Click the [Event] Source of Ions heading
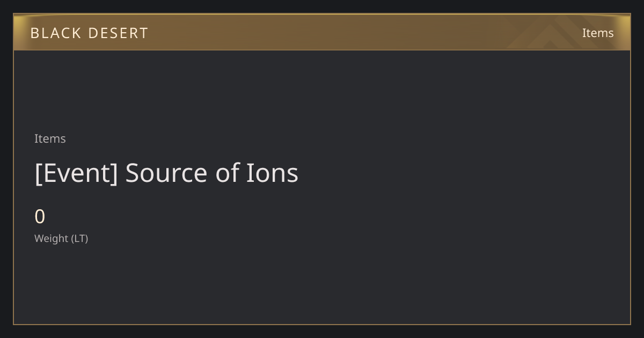 166,173
